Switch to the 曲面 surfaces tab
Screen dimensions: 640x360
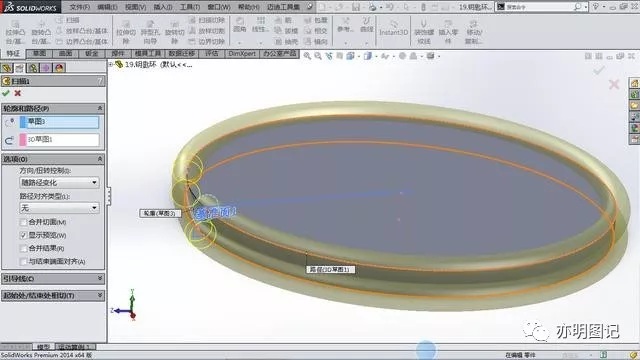pyautogui.click(x=66, y=53)
